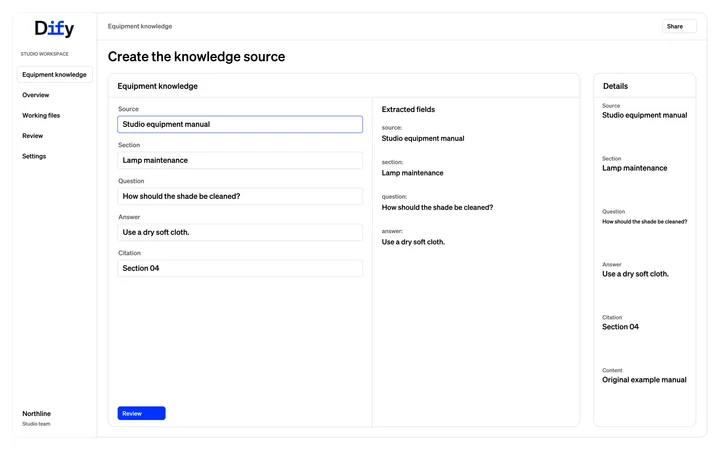The height and width of the screenshot is (450, 720).
Task: Click Section 04 in Details panel
Action: coord(620,326)
